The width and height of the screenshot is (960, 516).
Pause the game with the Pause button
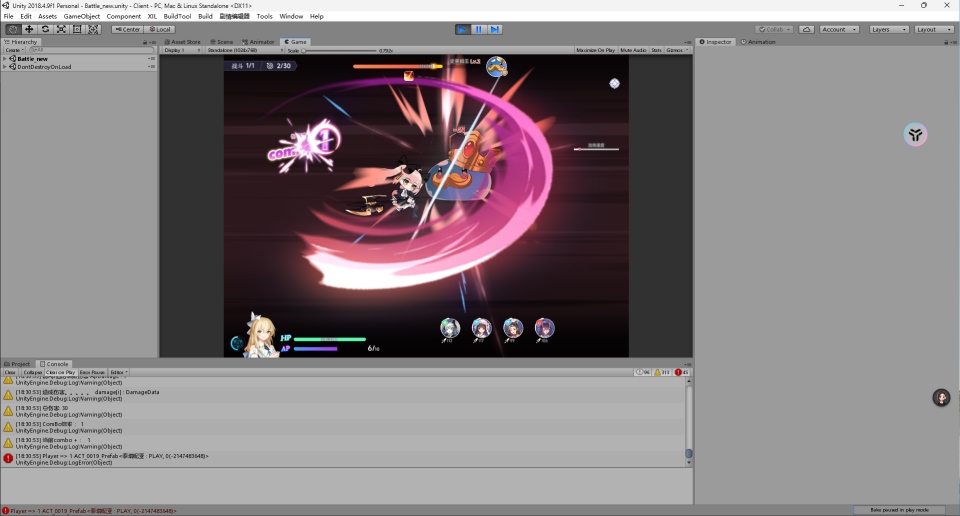coord(479,29)
